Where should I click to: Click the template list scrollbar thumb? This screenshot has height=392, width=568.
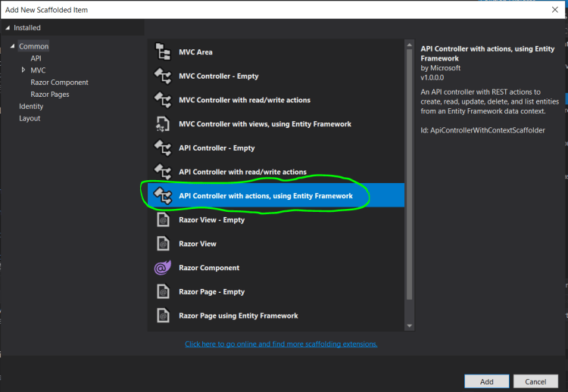tap(409, 175)
